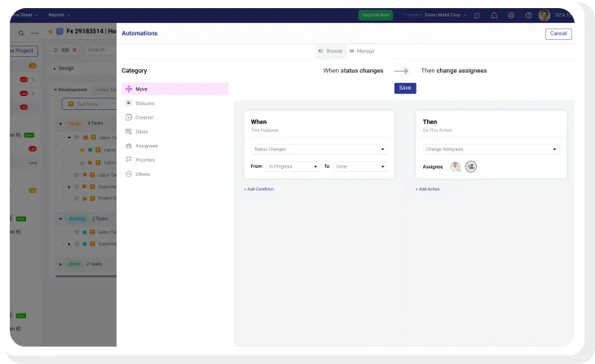Click the purple project icon beside Fx 29183514

point(59,31)
